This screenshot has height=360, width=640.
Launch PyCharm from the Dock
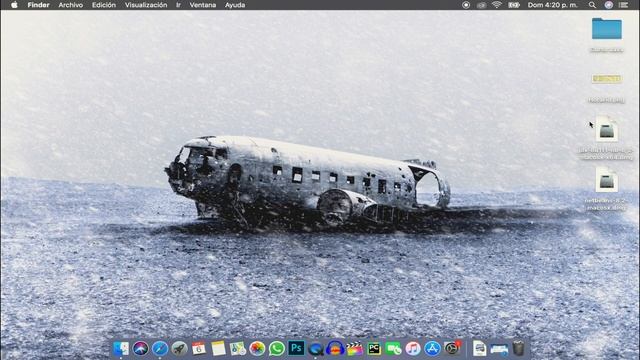[374, 349]
